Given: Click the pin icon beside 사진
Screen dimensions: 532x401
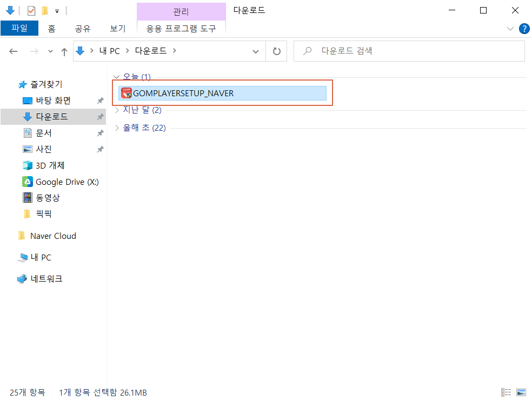Looking at the screenshot, I should click(100, 149).
